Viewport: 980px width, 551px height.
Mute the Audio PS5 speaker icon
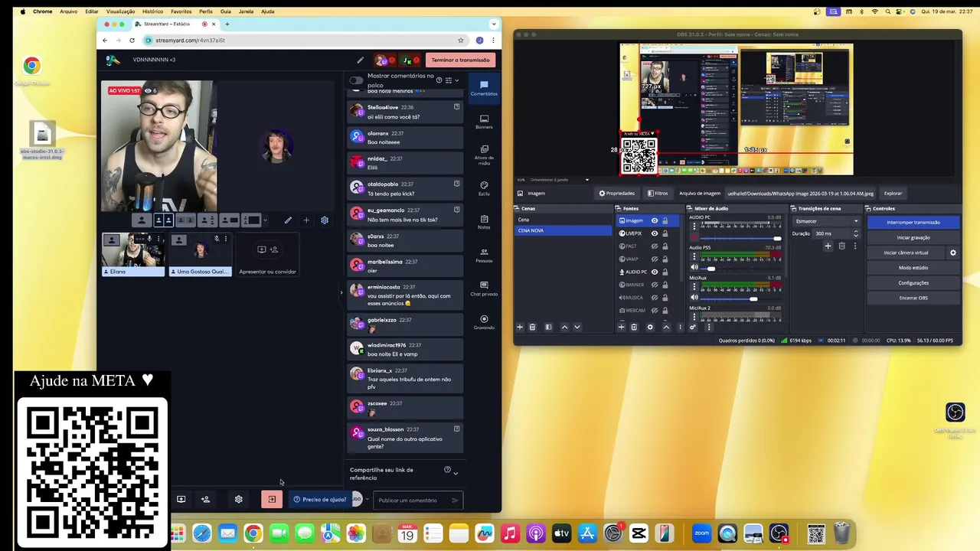point(694,268)
